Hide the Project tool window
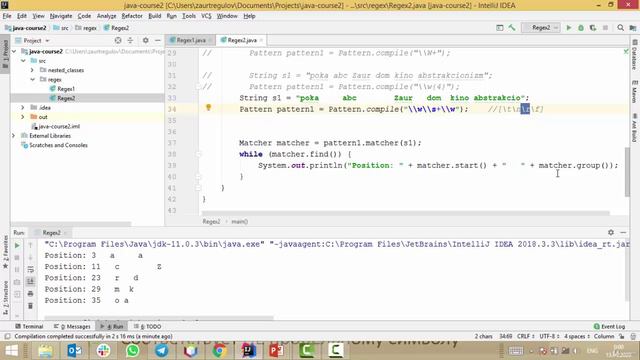640x360 pixels. pyautogui.click(x=158, y=40)
